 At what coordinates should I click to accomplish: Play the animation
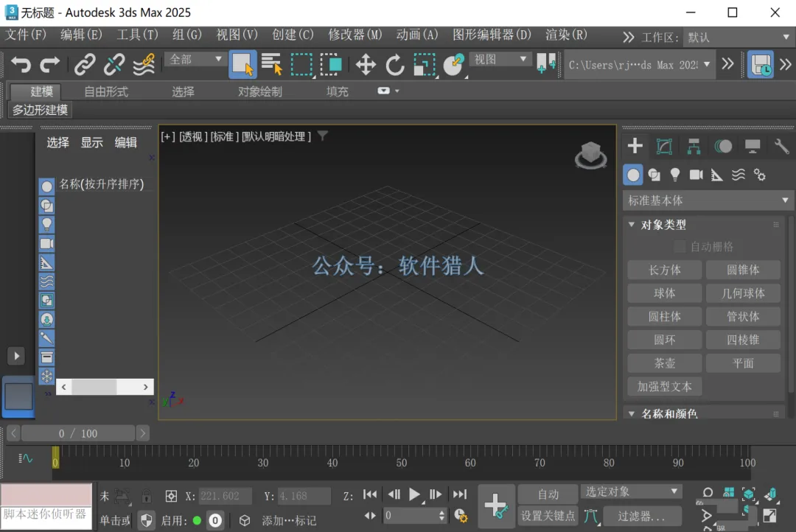tap(414, 494)
